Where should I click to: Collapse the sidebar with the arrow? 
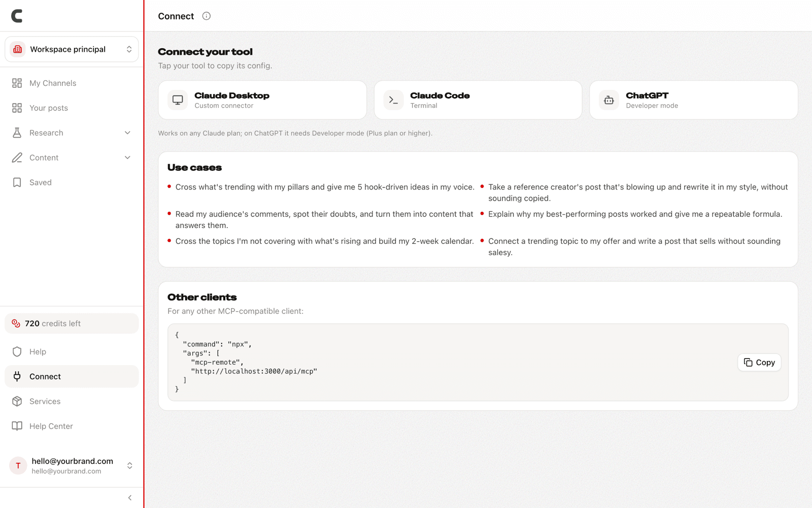(x=130, y=498)
